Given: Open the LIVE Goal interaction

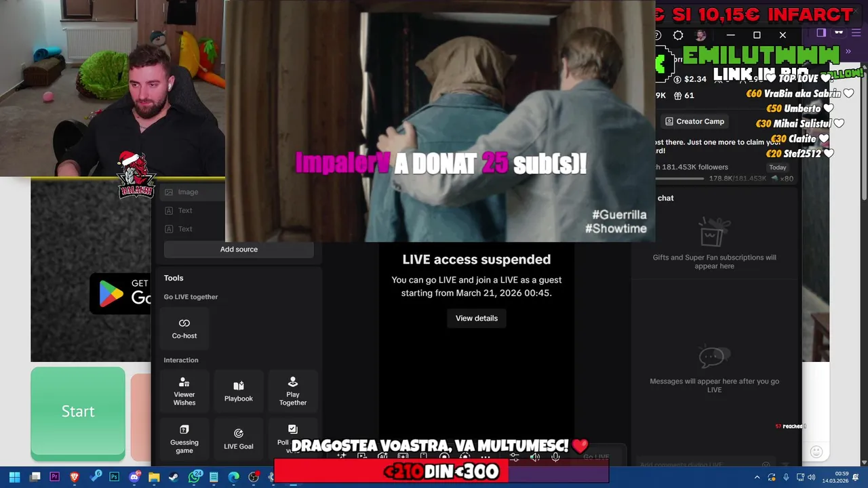Looking at the screenshot, I should (x=239, y=439).
